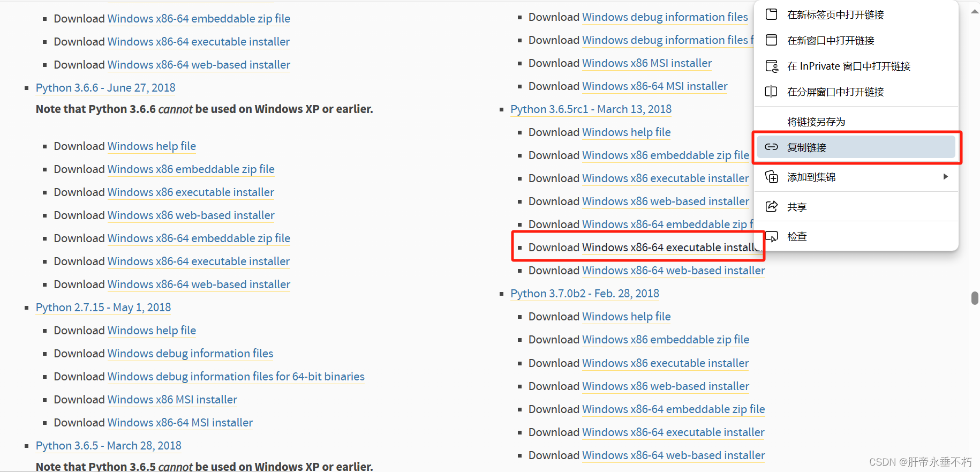Image resolution: width=980 pixels, height=472 pixels.
Task: Click the share arrow icon
Action: coord(771,207)
